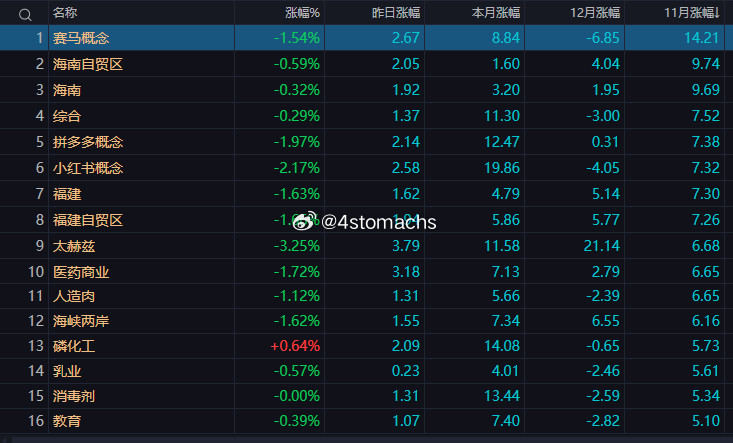Open 海峡两岸 sector
Viewport: 733px width, 443px height.
81,323
